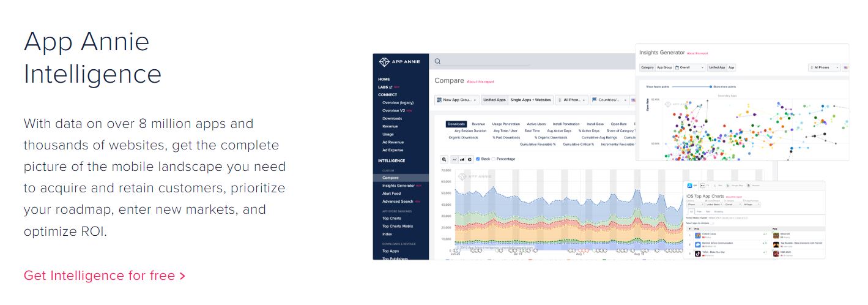Open Index in sidebar
Image resolution: width=868 pixels, height=305 pixels.
tap(387, 234)
